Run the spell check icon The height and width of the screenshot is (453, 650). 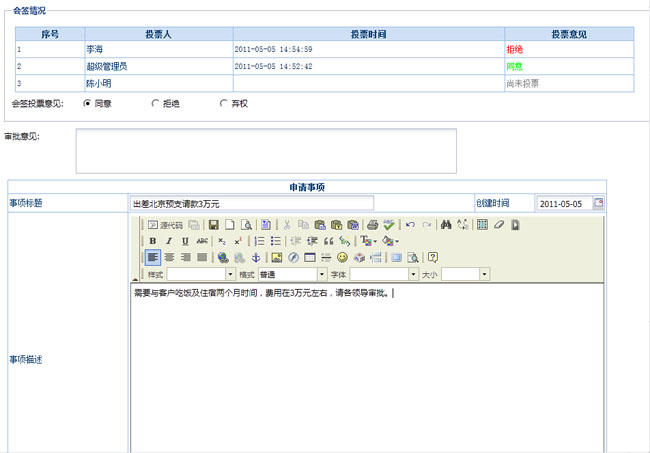point(389,225)
